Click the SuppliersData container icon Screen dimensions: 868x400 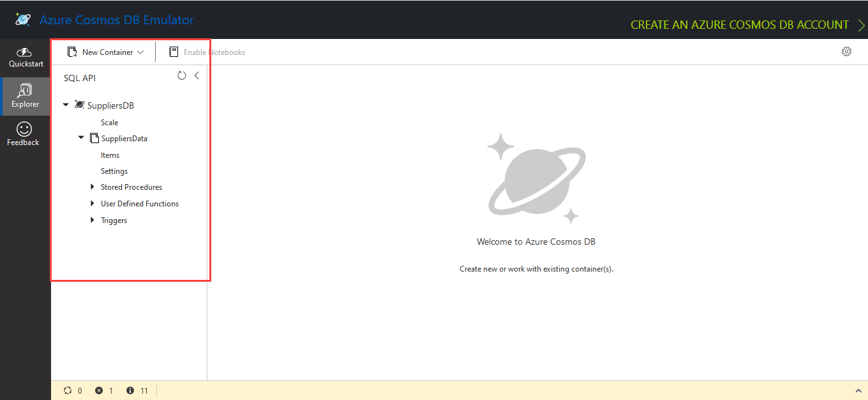pos(94,138)
